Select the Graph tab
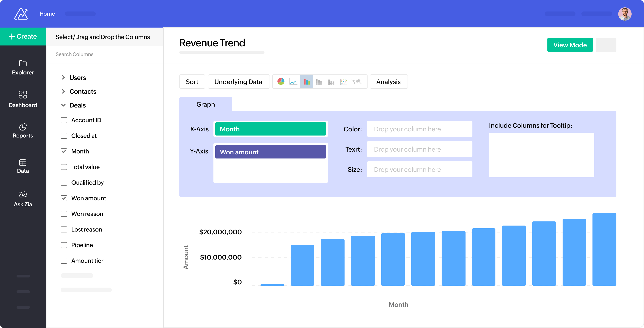The width and height of the screenshot is (644, 328). pyautogui.click(x=205, y=104)
